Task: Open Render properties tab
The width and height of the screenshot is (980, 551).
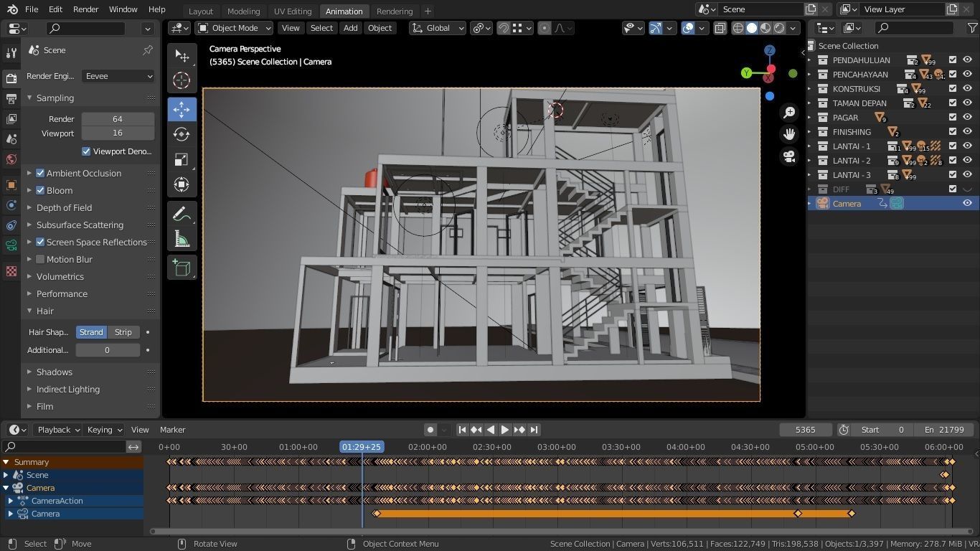Action: [x=11, y=78]
